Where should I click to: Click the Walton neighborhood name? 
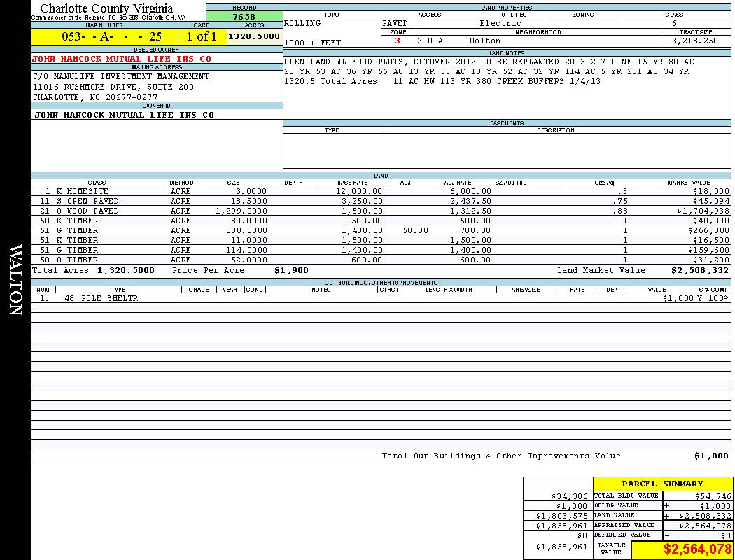(x=484, y=41)
